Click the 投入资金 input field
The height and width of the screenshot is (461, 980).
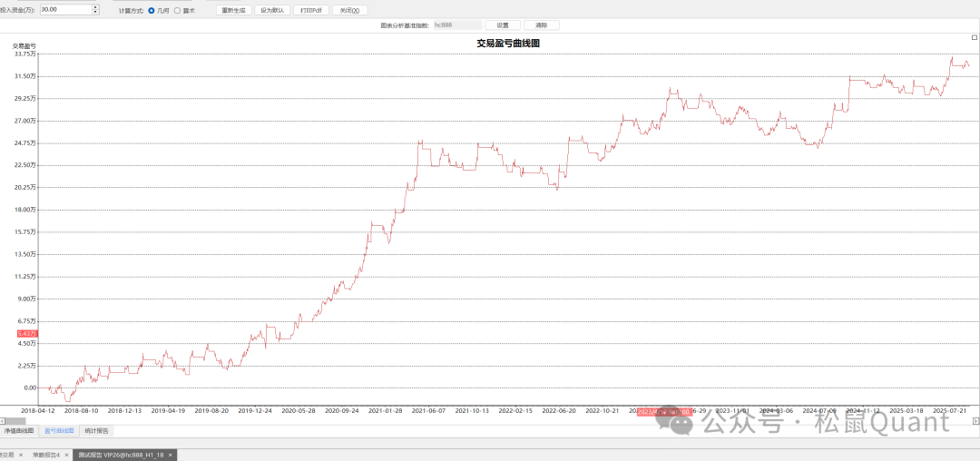click(65, 9)
